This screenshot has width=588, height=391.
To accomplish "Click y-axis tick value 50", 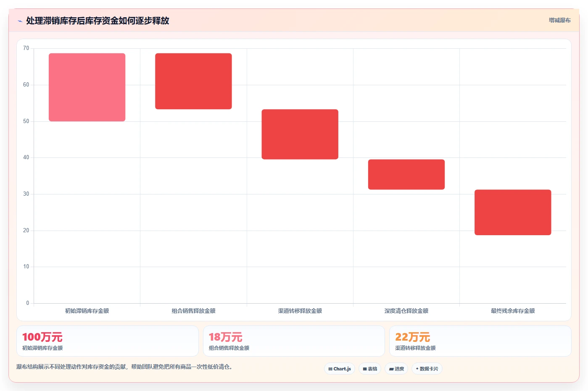I will [26, 121].
